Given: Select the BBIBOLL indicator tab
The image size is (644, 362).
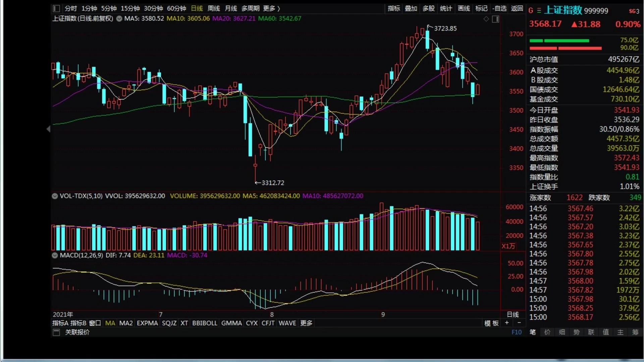Looking at the screenshot, I should 204,323.
